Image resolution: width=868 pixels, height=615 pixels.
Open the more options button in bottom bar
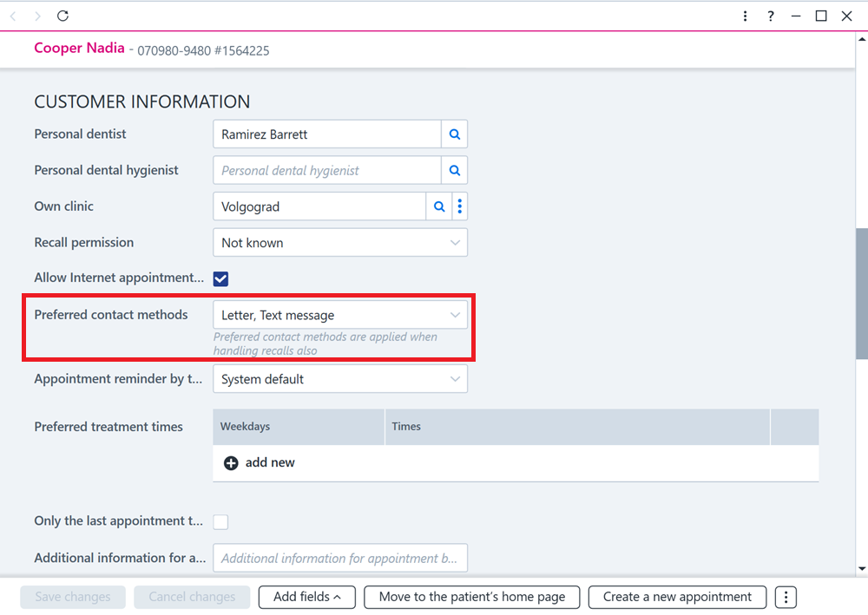(x=786, y=598)
